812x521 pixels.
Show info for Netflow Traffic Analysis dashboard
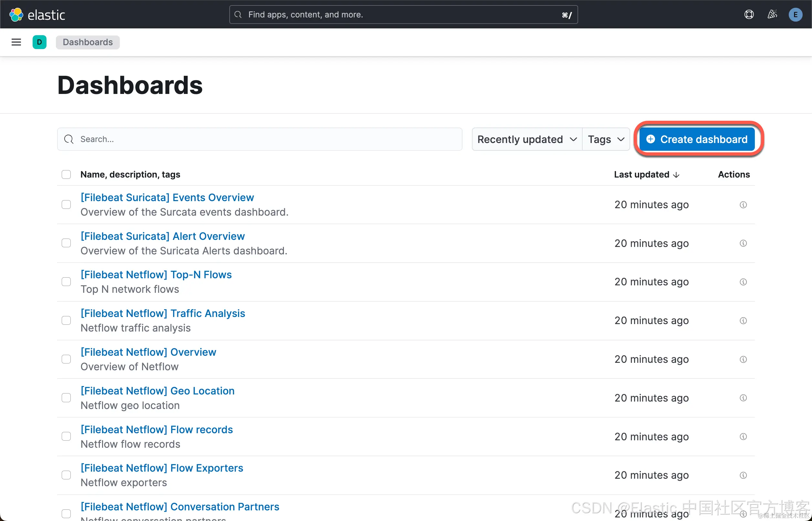coord(743,321)
